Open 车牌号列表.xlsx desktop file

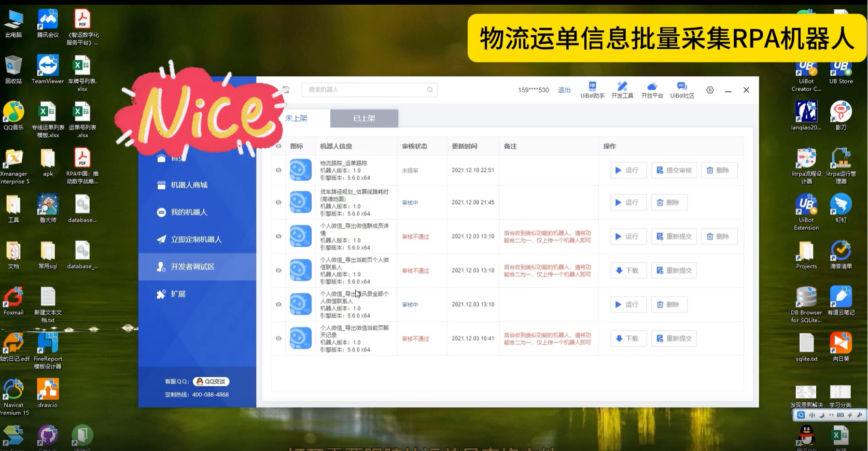click(x=82, y=73)
